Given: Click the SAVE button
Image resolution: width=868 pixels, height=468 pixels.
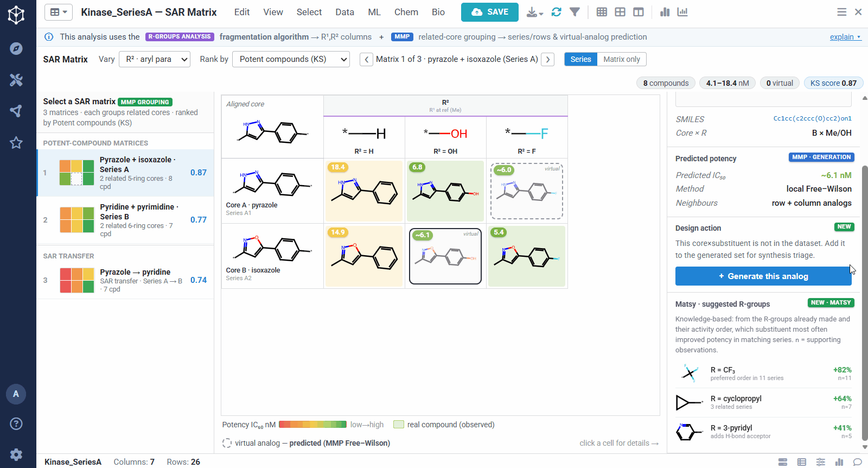Looking at the screenshot, I should click(490, 12).
